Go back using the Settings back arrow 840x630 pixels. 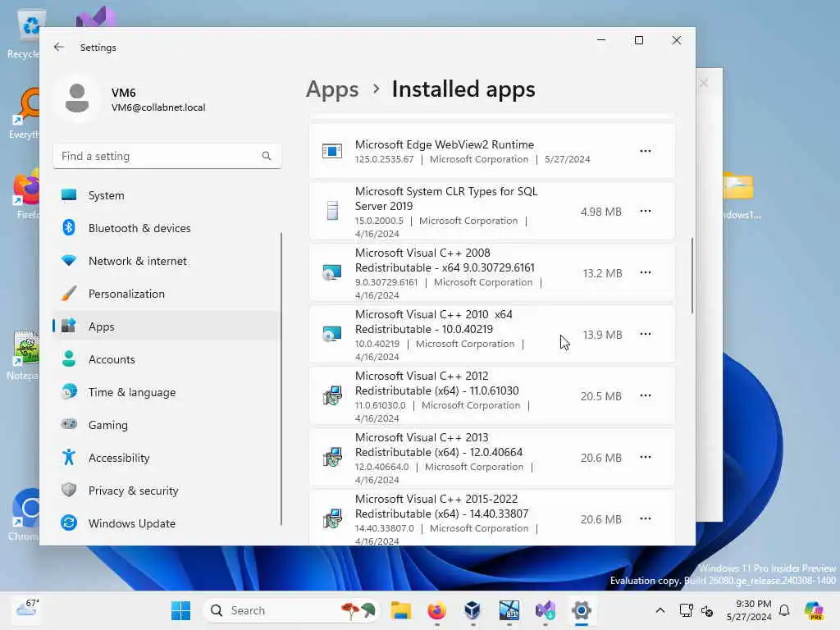pyautogui.click(x=59, y=47)
